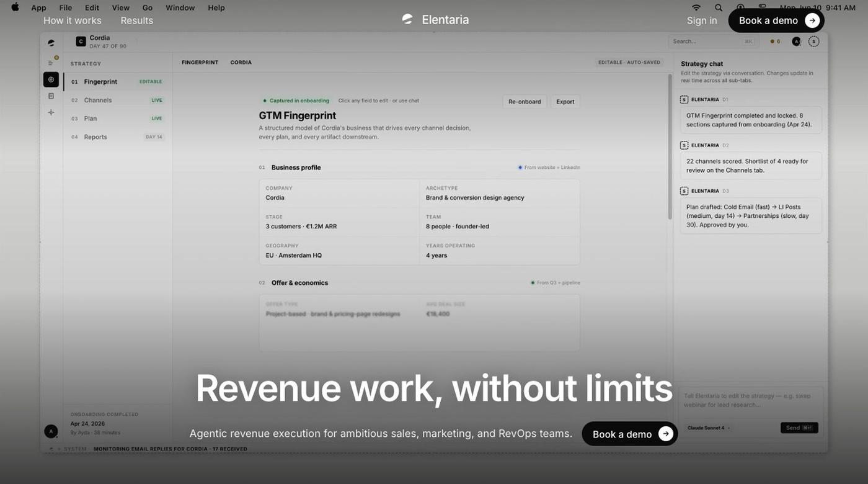The width and height of the screenshot is (868, 484).
Task: Click the Elentaria icon in app sidebar
Action: coord(51,43)
